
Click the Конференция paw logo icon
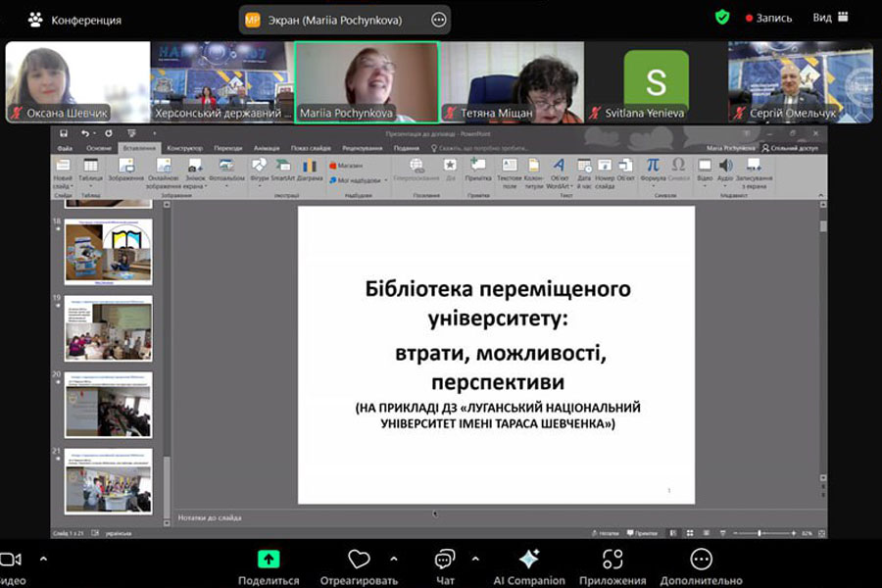point(35,19)
